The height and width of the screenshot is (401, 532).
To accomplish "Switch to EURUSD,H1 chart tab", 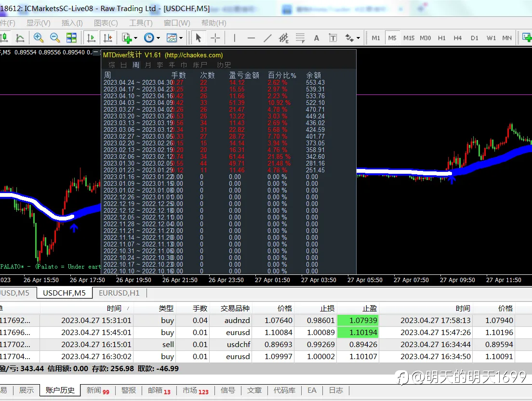I will [x=119, y=293].
